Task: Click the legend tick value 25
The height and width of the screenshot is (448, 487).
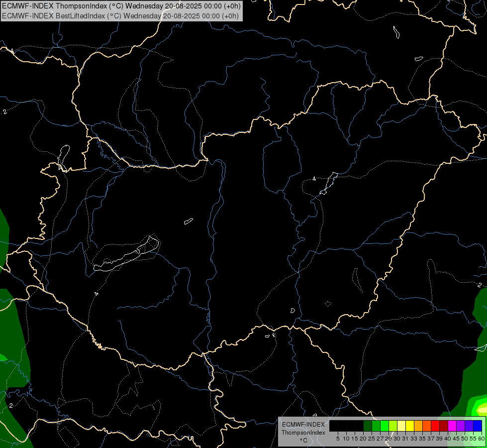Action: tap(372, 439)
